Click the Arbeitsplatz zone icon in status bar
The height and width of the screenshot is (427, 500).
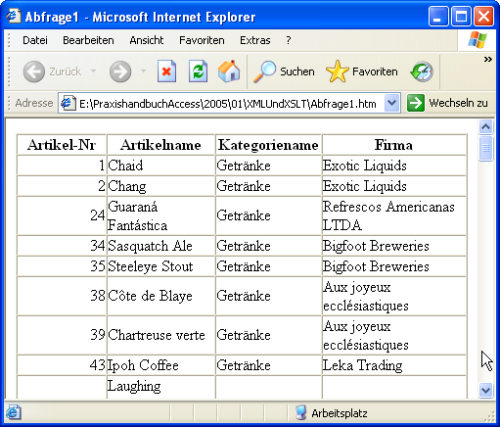click(x=301, y=413)
